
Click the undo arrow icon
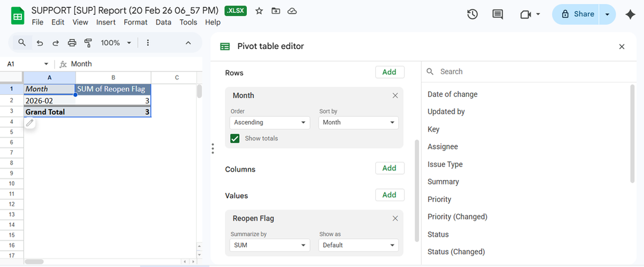coord(40,43)
